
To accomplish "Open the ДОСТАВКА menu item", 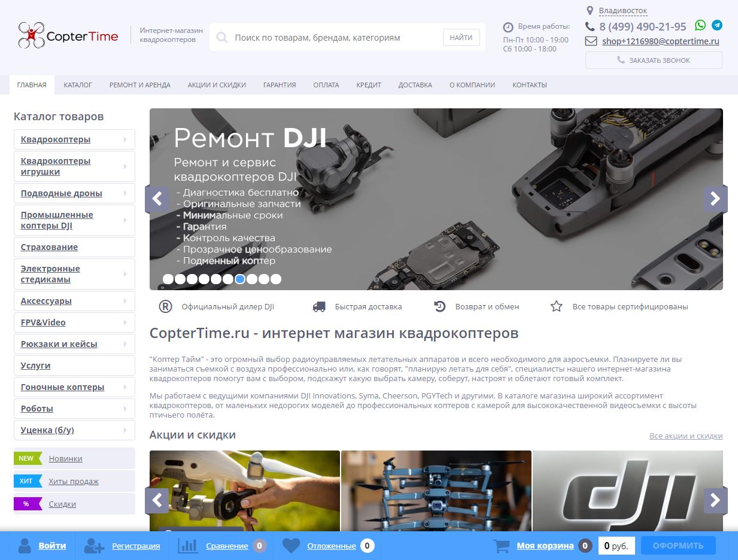I will pyautogui.click(x=415, y=85).
